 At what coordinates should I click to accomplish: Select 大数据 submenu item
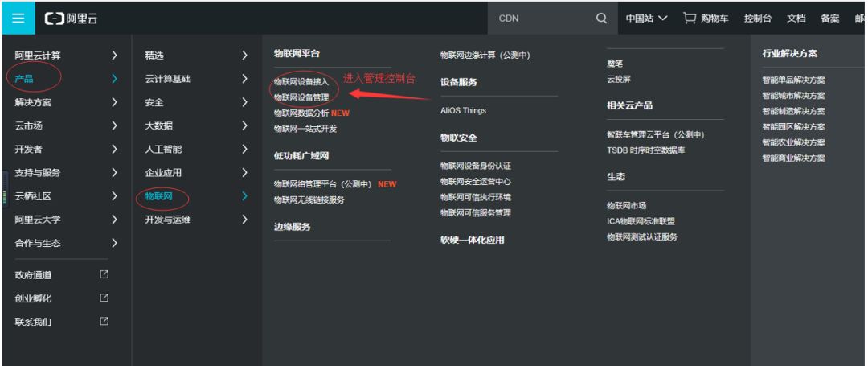(x=159, y=125)
